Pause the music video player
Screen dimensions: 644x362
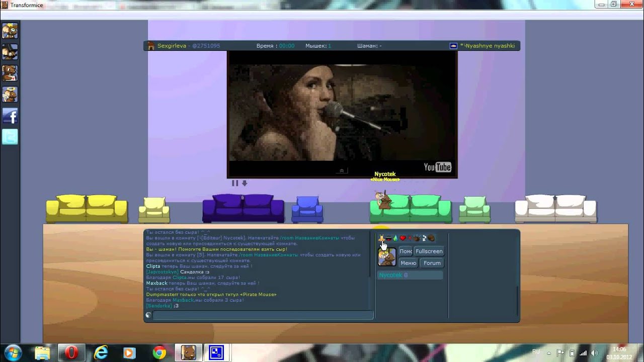click(234, 184)
